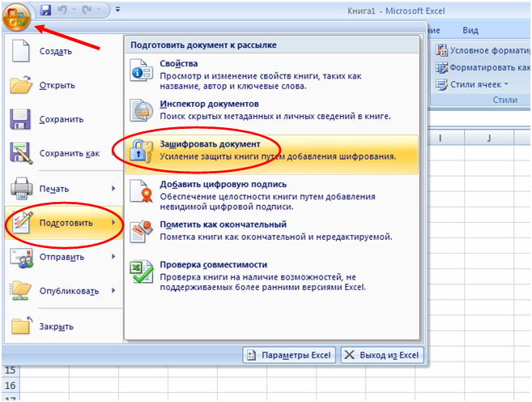Screen dimensions: 532x402
Task: Click the Свойства document info icon
Action: [x=141, y=70]
